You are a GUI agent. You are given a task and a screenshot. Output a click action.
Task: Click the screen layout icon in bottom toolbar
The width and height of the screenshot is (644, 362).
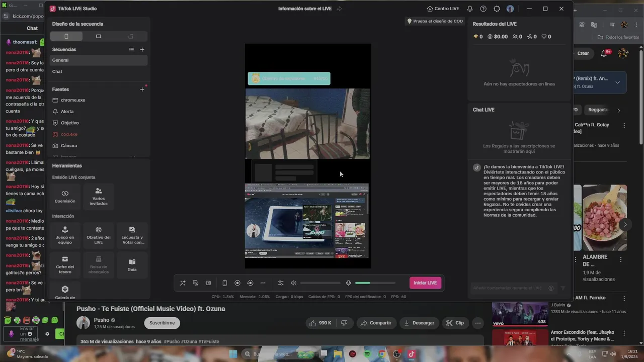click(208, 283)
